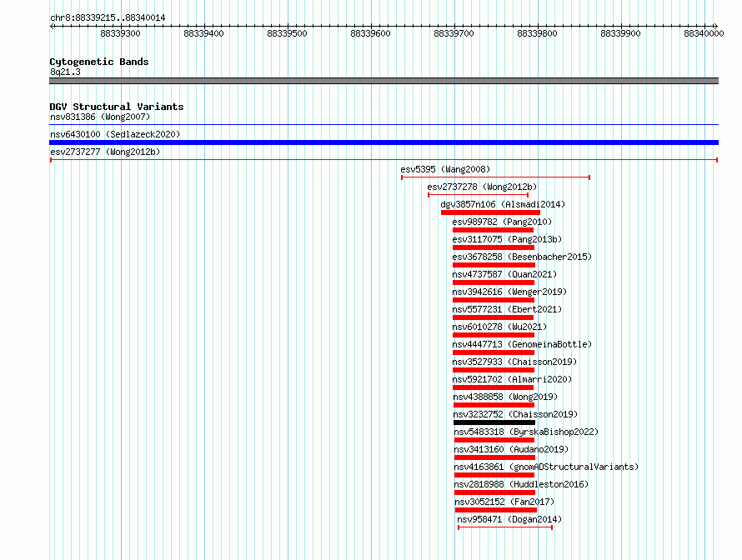The height and width of the screenshot is (560, 742).
Task: Select the thin blue nsv831386 track line
Action: pos(384,125)
